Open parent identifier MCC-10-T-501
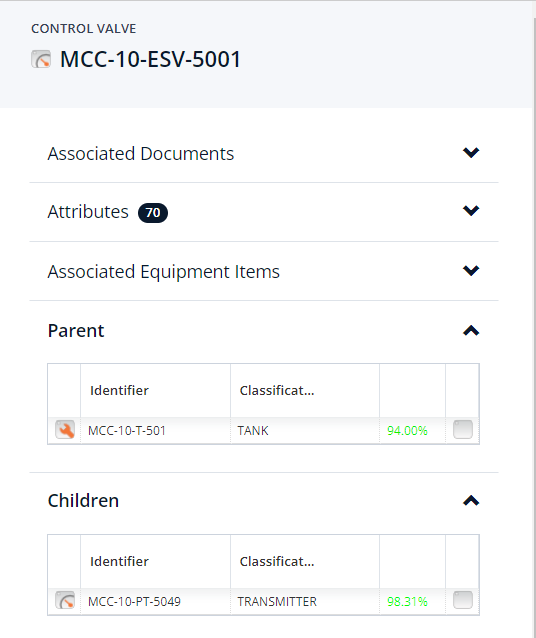Viewport: 536px width, 638px height. click(x=127, y=430)
